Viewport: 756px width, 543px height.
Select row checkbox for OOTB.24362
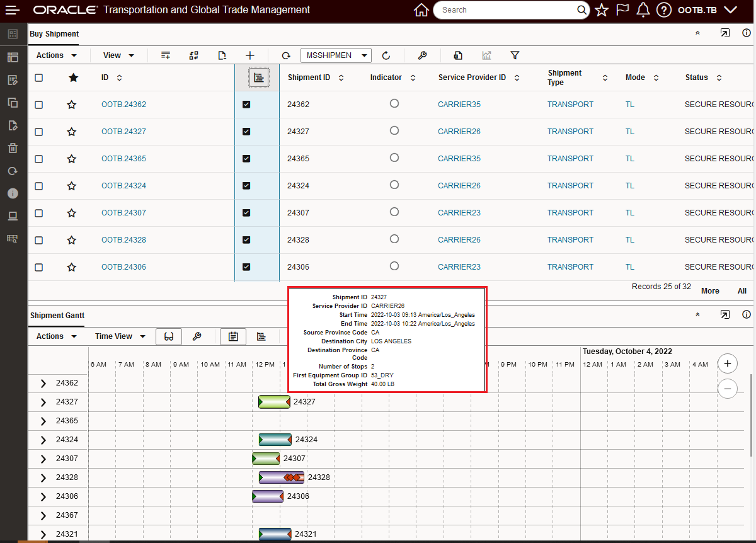tap(39, 105)
